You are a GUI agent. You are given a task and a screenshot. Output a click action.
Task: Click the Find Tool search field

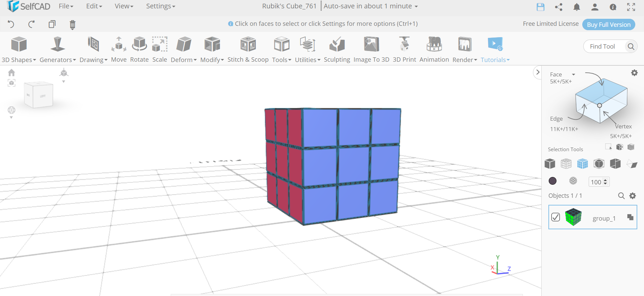click(x=603, y=46)
